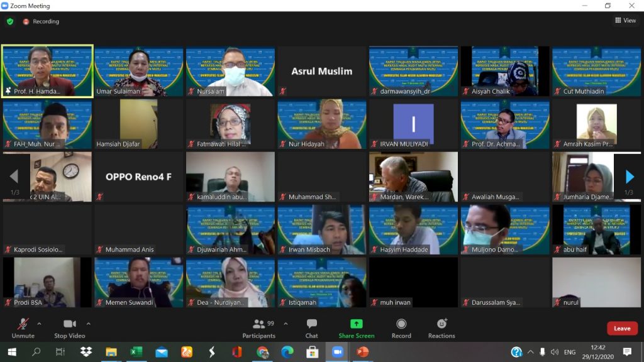Open audio options arrow beside Unmute

coord(39,324)
